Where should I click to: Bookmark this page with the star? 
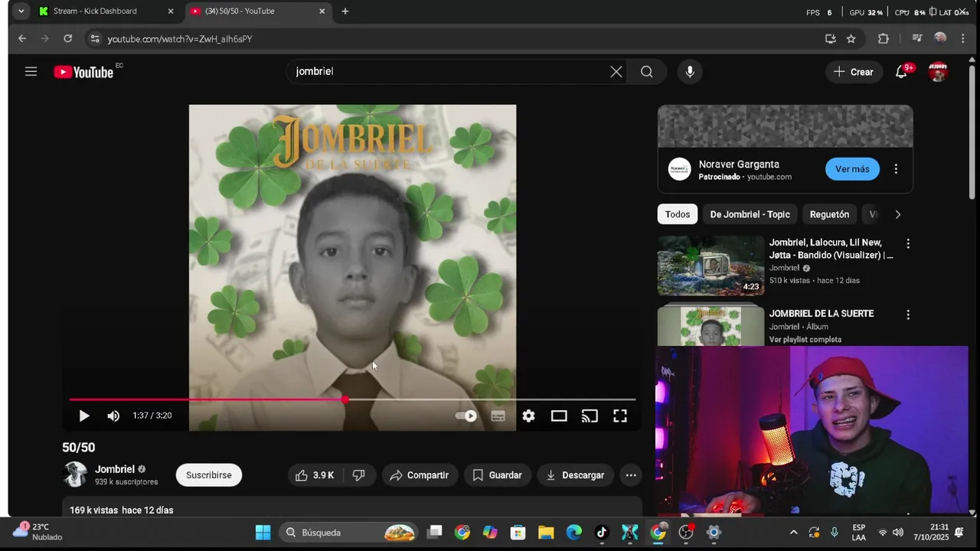pos(851,38)
